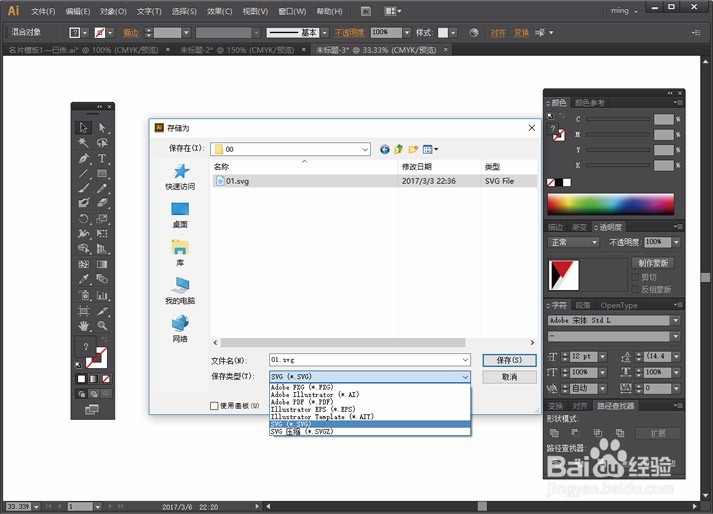Select the Column Graph tool
713x514 pixels.
102,296
